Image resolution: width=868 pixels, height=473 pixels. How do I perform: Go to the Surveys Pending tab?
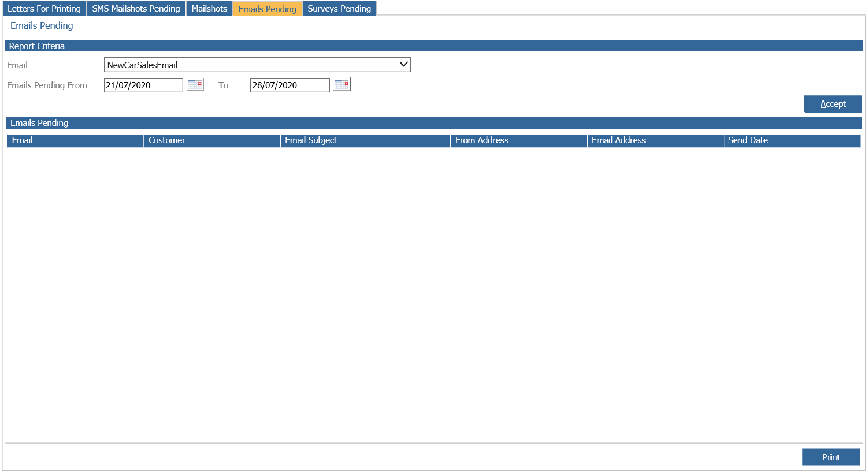click(x=339, y=9)
